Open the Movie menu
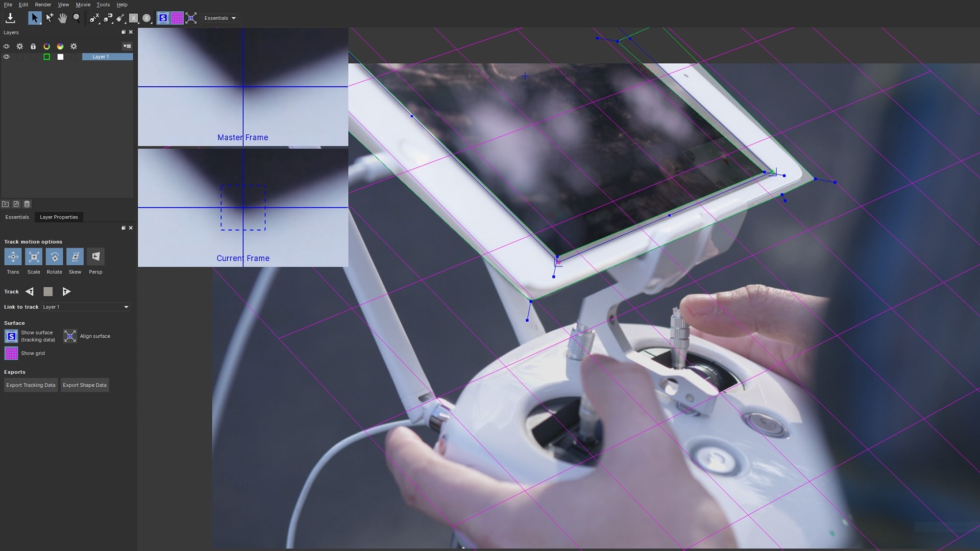Viewport: 980px width, 551px height. (x=83, y=5)
